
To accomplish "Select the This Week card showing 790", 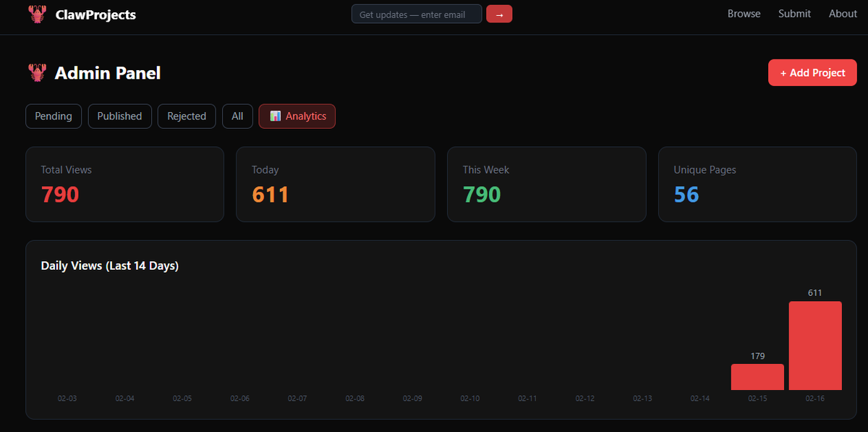I will [547, 185].
